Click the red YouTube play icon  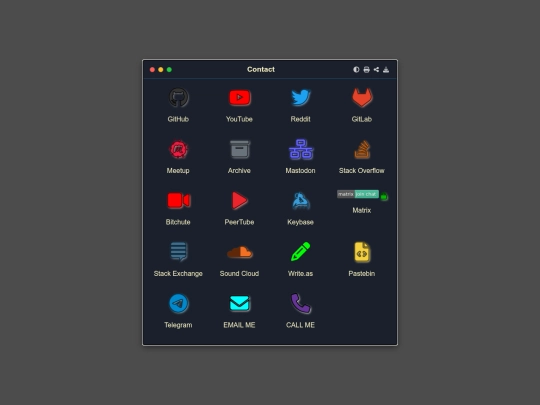(240, 98)
